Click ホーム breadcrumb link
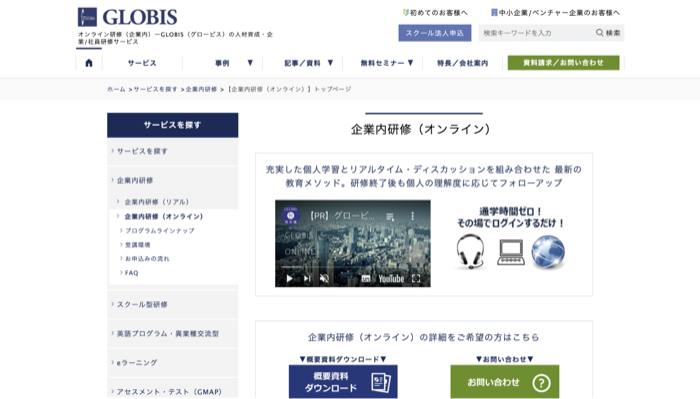This screenshot has height=399, width=700. (x=116, y=89)
